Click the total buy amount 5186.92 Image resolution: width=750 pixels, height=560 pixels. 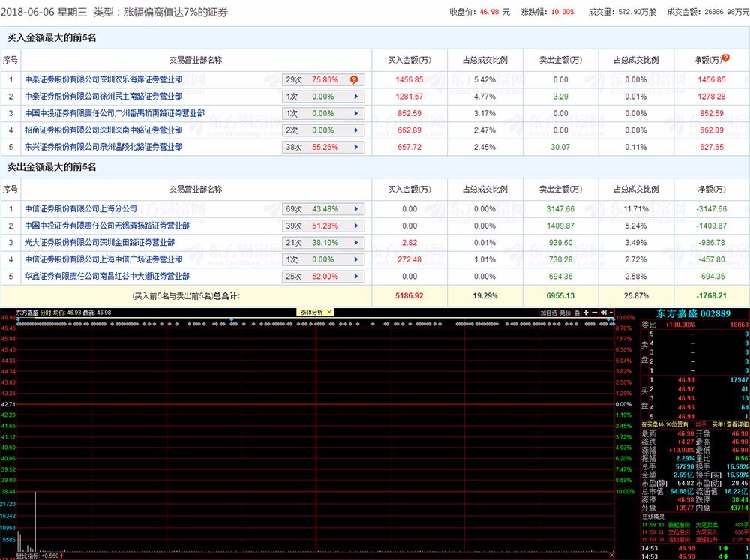(409, 295)
